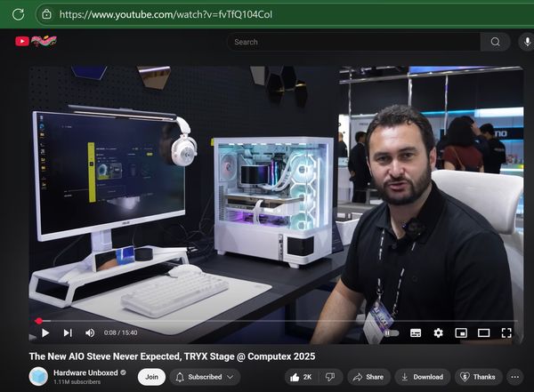Open player settings via the gear icon
The height and width of the screenshot is (392, 534).
438,332
